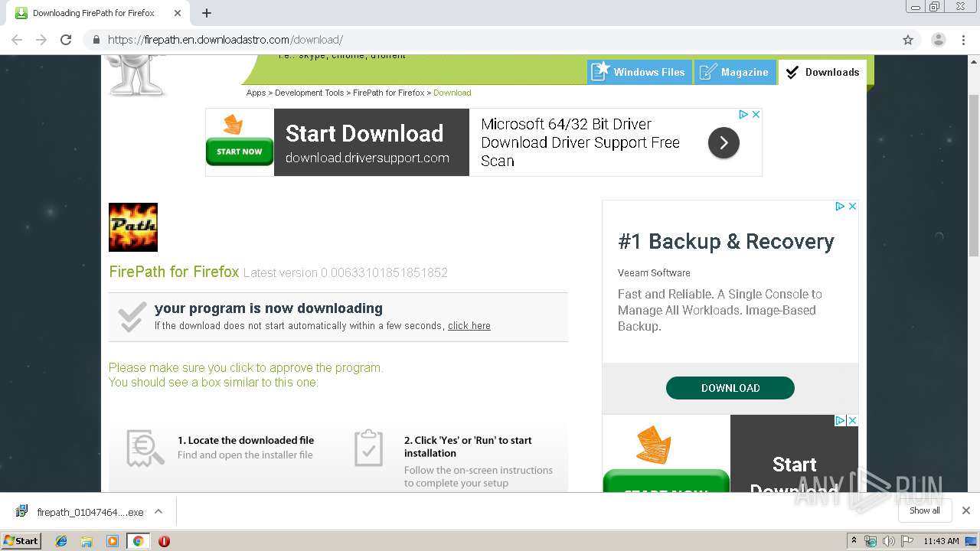Click the FirePath for Firefox title
Image resolution: width=980 pixels, height=551 pixels.
[x=174, y=272]
